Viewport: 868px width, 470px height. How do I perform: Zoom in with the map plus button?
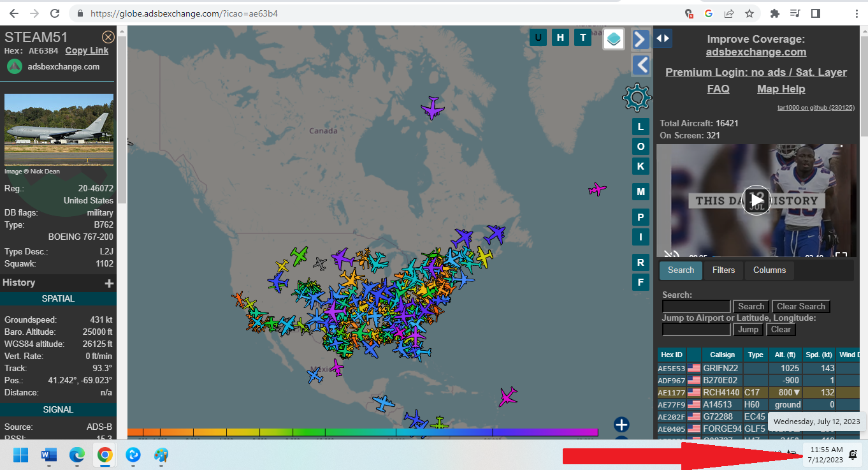(x=621, y=425)
